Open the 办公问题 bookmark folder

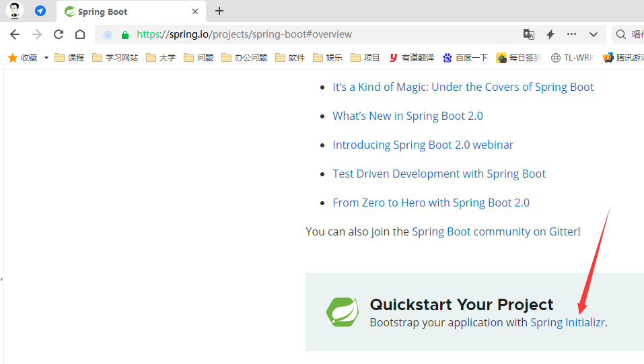[x=244, y=58]
